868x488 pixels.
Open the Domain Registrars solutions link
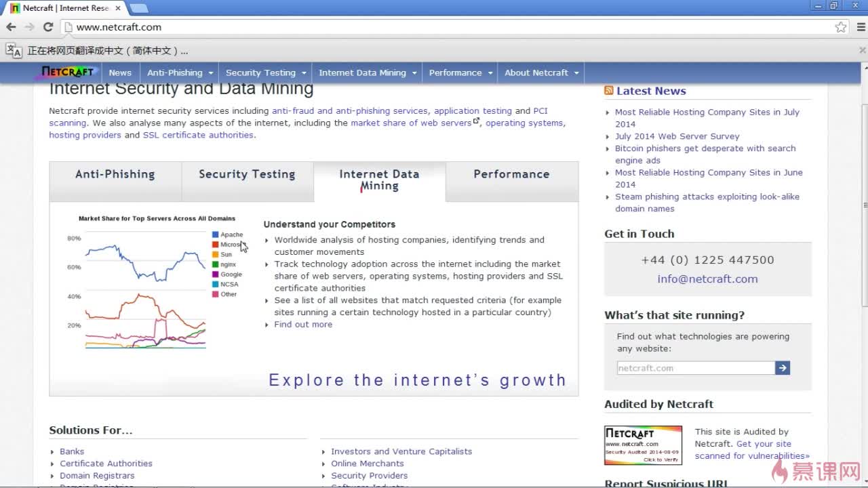tap(97, 476)
